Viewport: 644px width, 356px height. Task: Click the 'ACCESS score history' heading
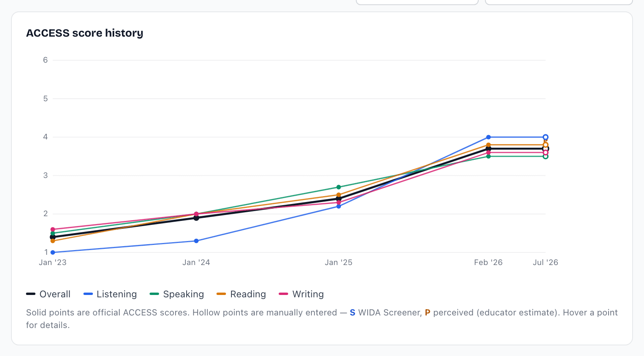[85, 33]
